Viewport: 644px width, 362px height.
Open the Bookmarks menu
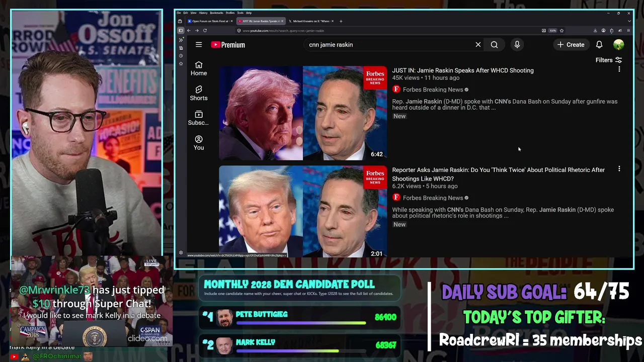tap(217, 13)
